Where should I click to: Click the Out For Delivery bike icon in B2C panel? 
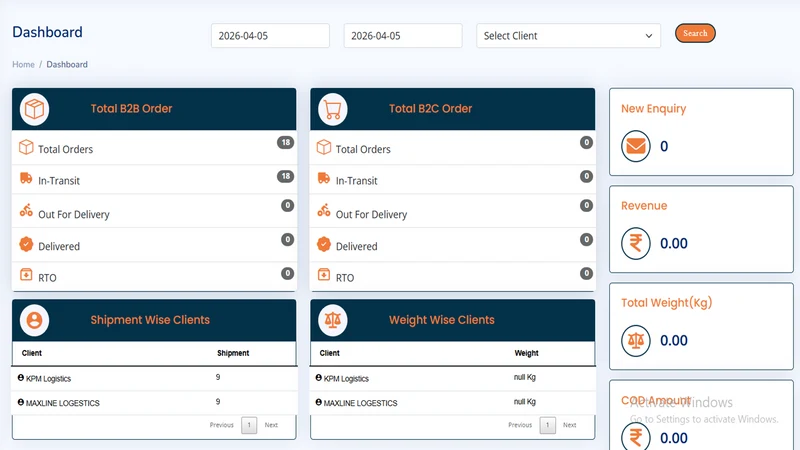pyautogui.click(x=323, y=210)
